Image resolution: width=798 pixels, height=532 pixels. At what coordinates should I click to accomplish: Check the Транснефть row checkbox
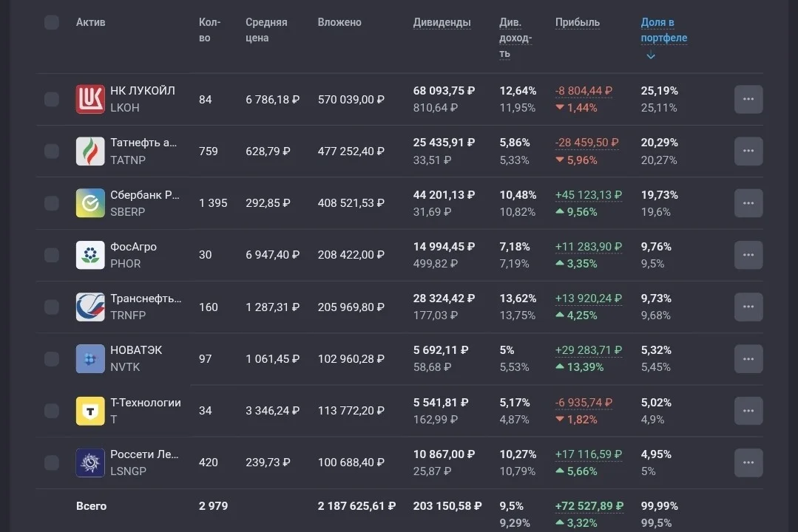(52, 307)
